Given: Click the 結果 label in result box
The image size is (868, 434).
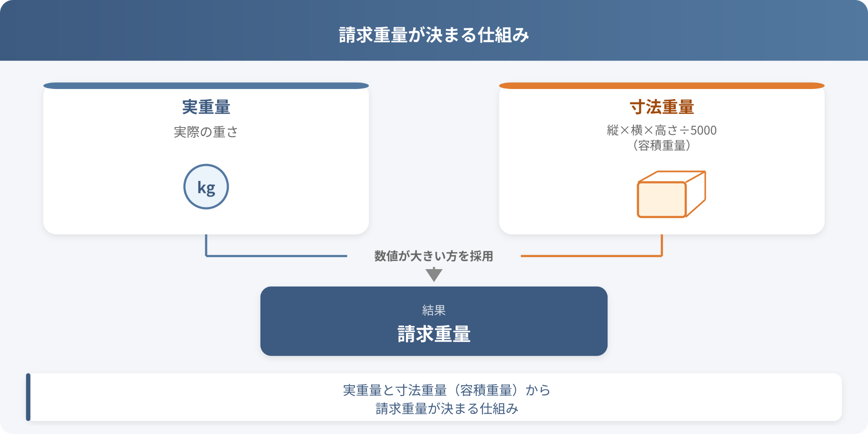Looking at the screenshot, I should pyautogui.click(x=434, y=310).
